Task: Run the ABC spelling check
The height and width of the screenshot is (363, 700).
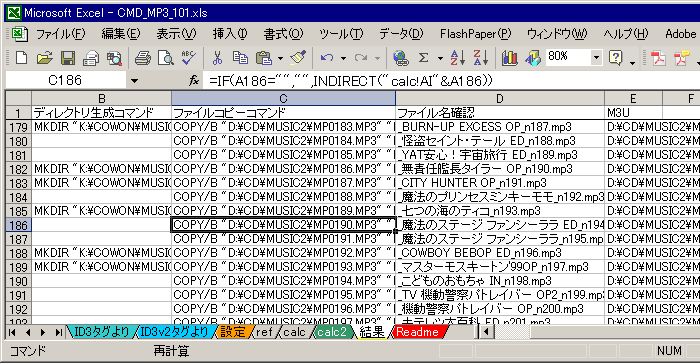Action: (189, 58)
